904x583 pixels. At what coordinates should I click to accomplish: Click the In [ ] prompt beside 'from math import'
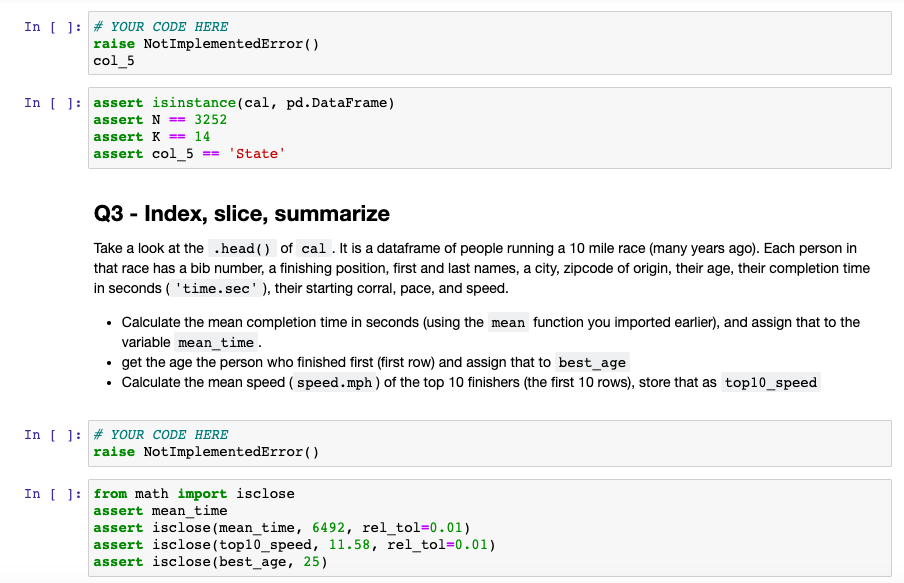[x=52, y=494]
